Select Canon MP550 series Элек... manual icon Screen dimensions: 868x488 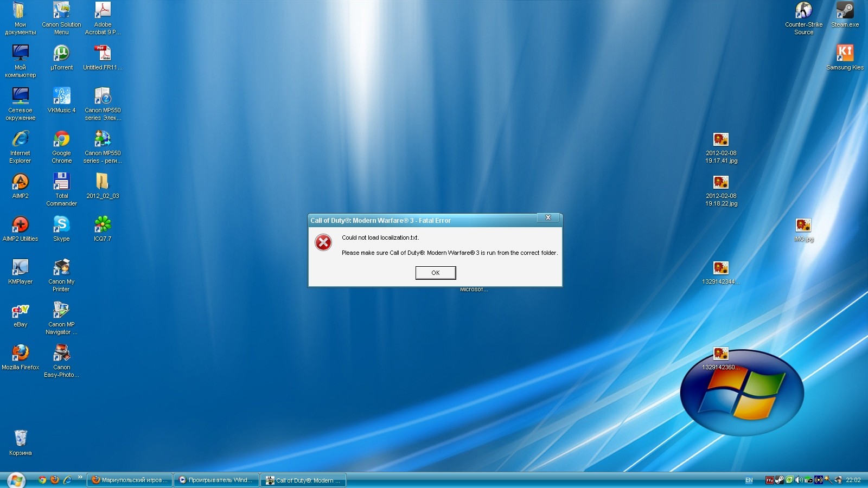[x=103, y=104]
